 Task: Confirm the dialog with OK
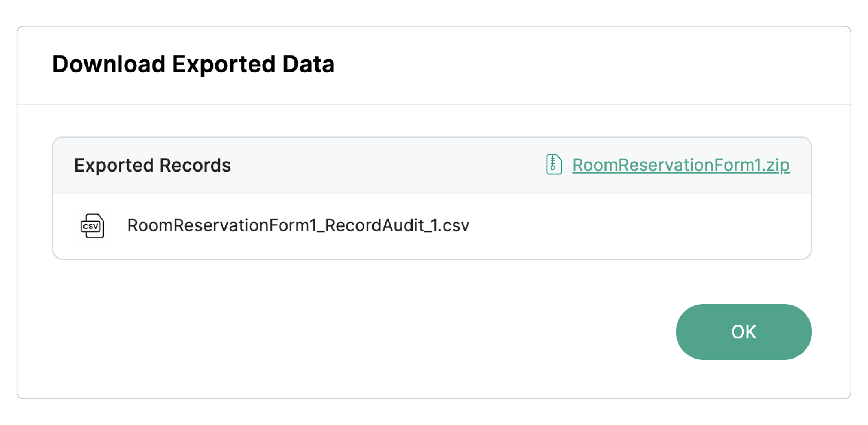(743, 332)
